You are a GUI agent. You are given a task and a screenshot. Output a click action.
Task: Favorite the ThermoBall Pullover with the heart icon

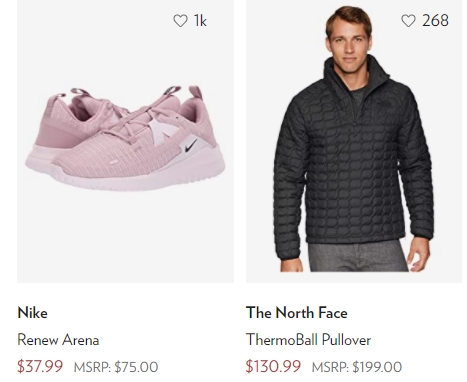point(408,21)
